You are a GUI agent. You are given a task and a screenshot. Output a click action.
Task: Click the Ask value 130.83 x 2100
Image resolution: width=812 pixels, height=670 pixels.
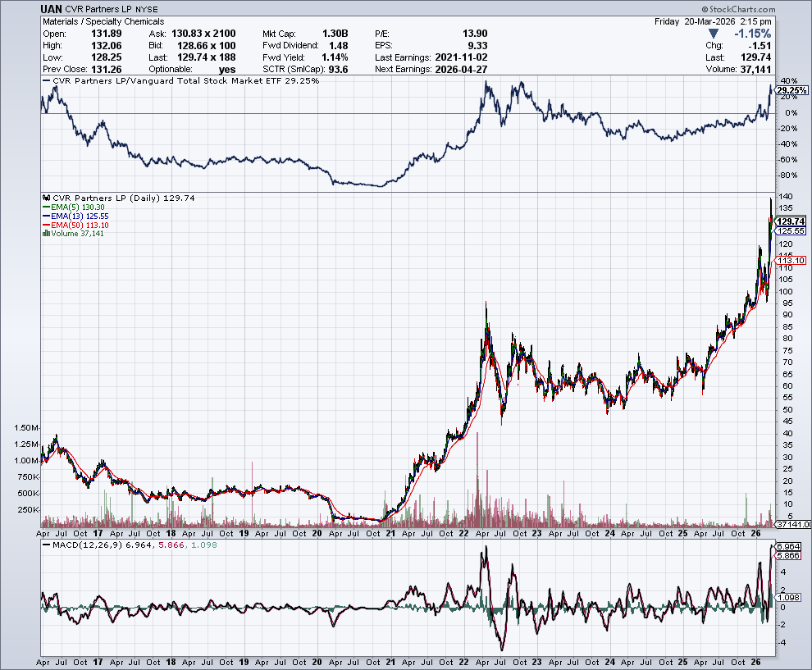pyautogui.click(x=203, y=34)
